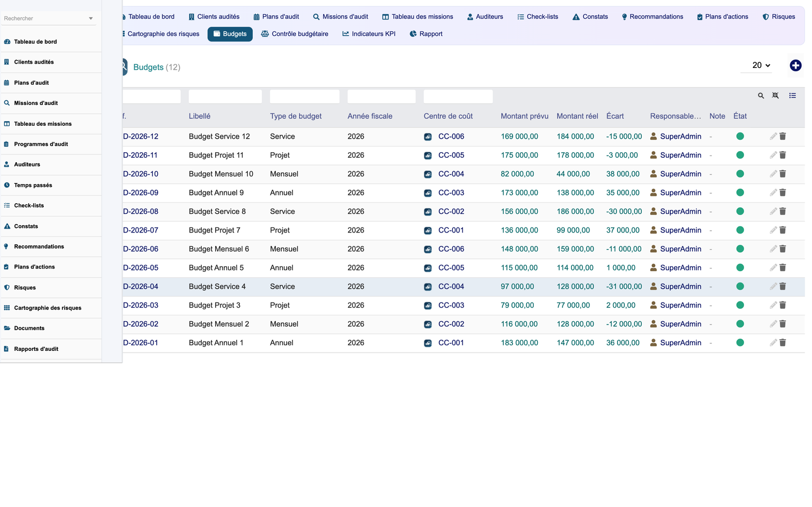Viewport: 812px width, 507px height.
Task: Open Constats top tab
Action: (590, 17)
